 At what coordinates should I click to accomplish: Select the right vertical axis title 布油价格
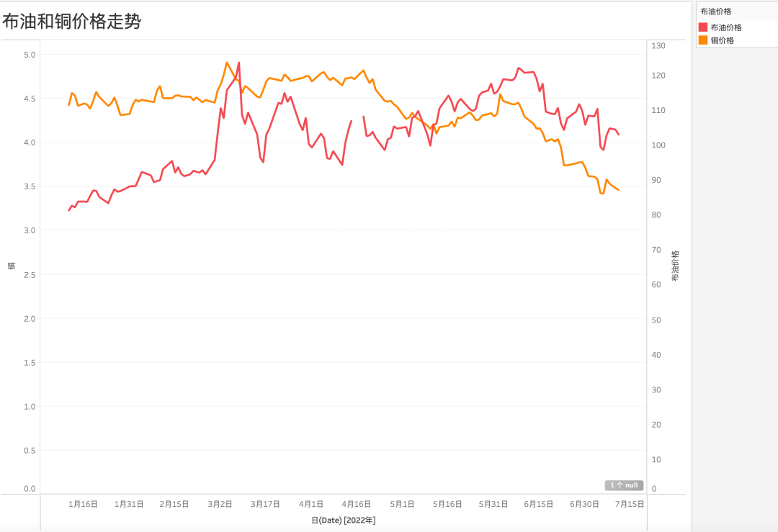click(675, 266)
